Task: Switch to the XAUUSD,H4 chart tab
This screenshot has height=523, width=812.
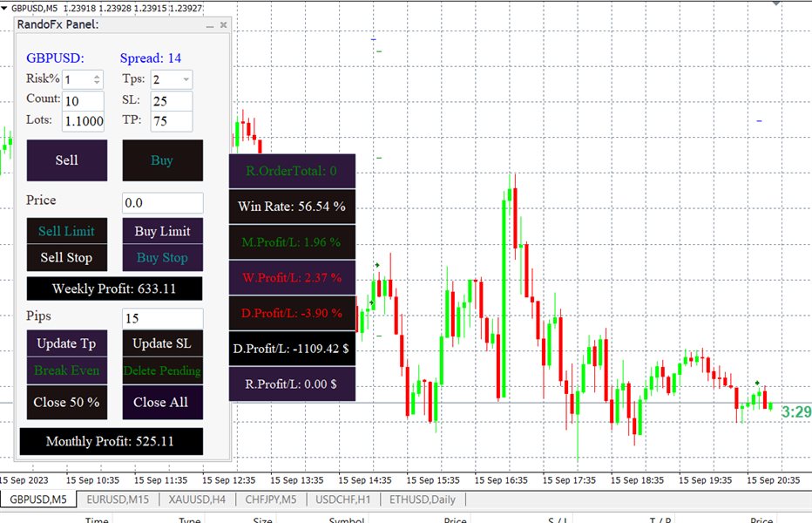Action: pos(197,499)
